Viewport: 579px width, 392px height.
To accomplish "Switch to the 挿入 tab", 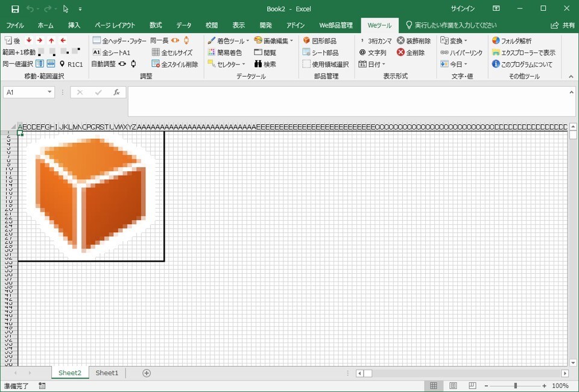I will pyautogui.click(x=74, y=25).
